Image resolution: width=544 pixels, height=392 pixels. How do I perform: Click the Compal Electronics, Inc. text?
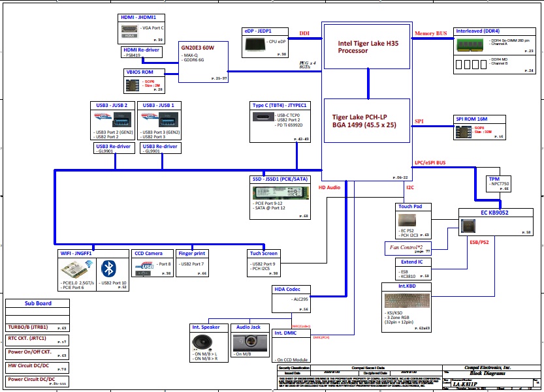487,368
